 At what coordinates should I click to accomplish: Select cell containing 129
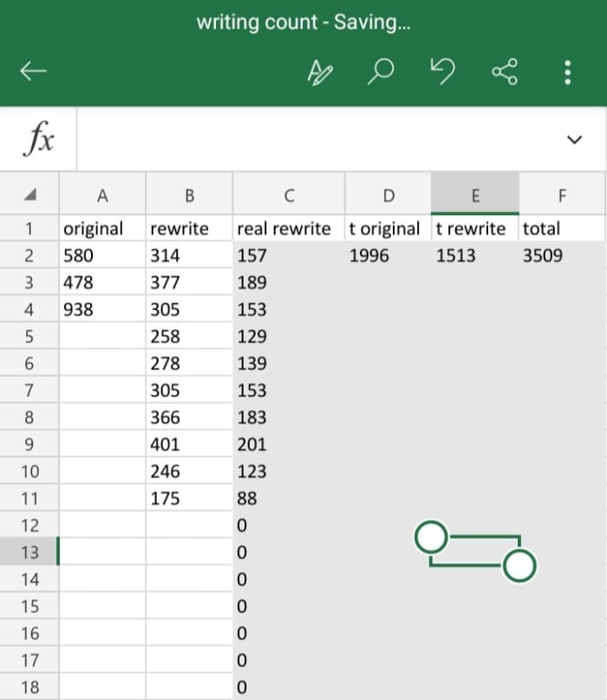coord(289,337)
